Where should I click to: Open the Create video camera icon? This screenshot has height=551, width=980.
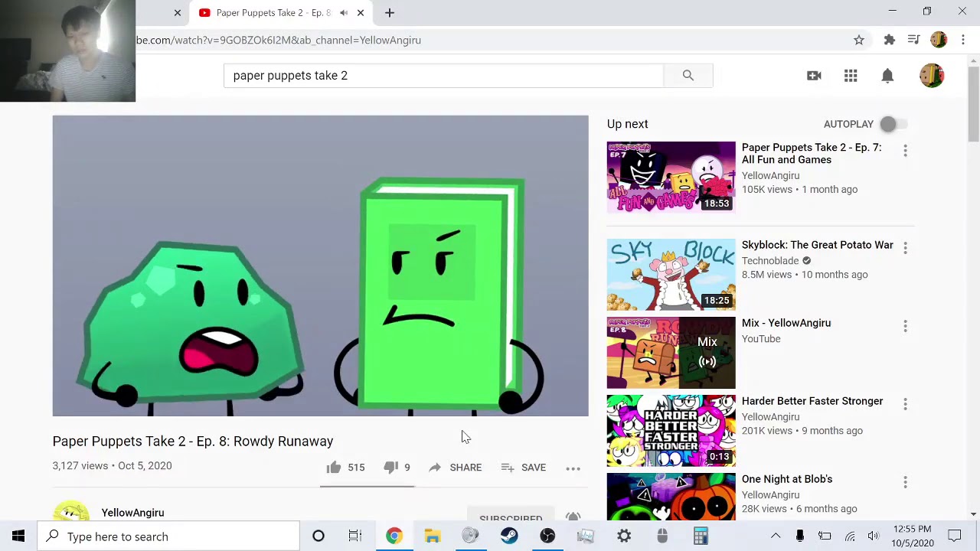click(814, 75)
